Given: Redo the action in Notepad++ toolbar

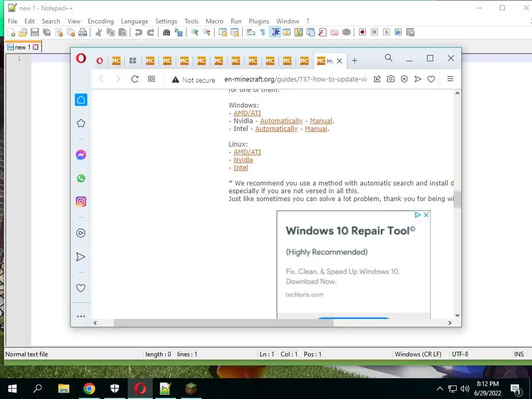Looking at the screenshot, I should 150,32.
